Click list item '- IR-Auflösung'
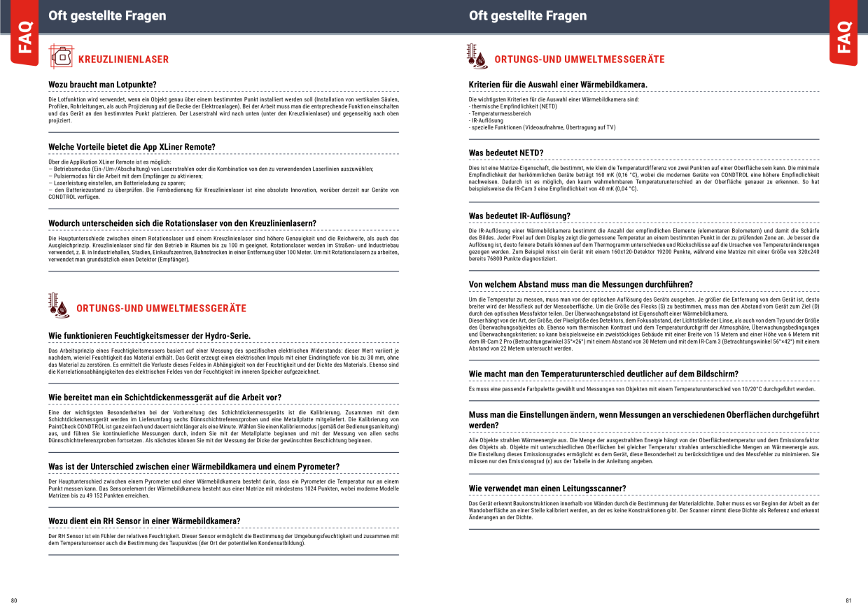This screenshot has height=613, width=868. point(486,120)
